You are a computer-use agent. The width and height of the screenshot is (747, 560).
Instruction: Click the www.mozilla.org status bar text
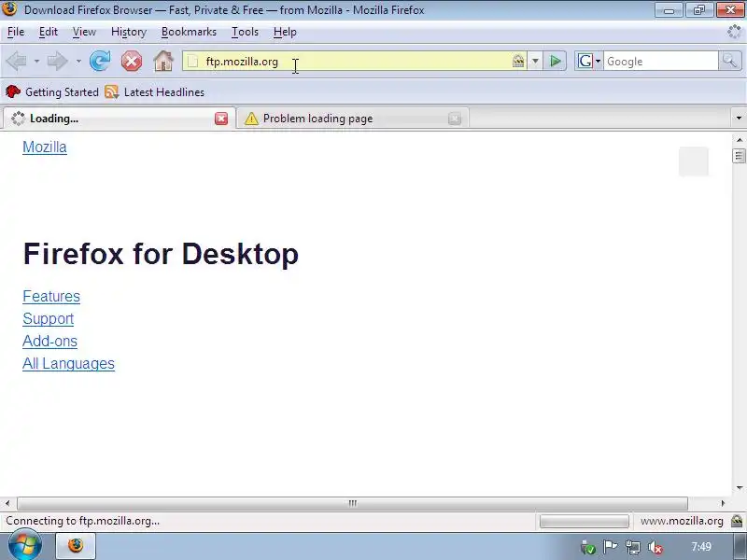tap(682, 521)
